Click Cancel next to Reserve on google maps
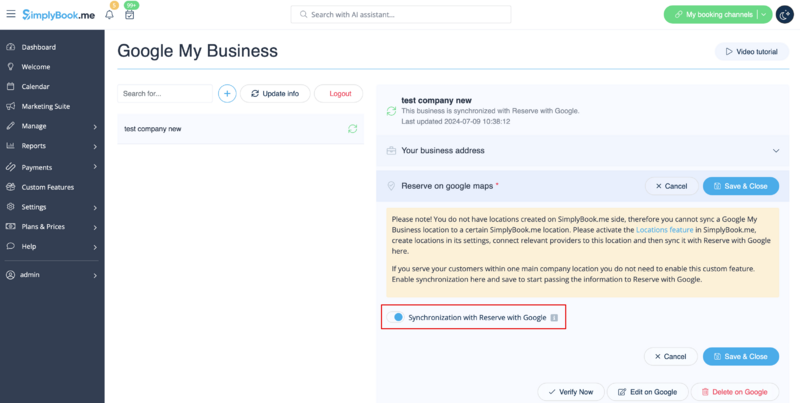This screenshot has width=800, height=403. [x=671, y=186]
